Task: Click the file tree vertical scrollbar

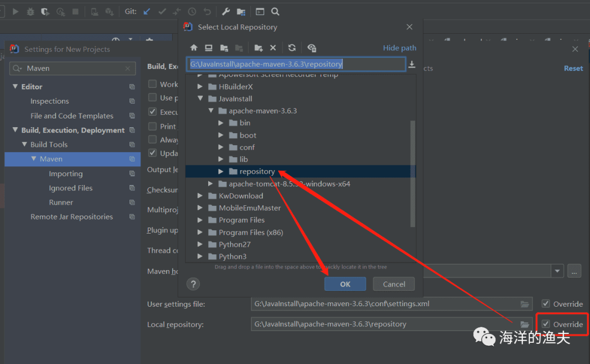Action: (x=413, y=174)
